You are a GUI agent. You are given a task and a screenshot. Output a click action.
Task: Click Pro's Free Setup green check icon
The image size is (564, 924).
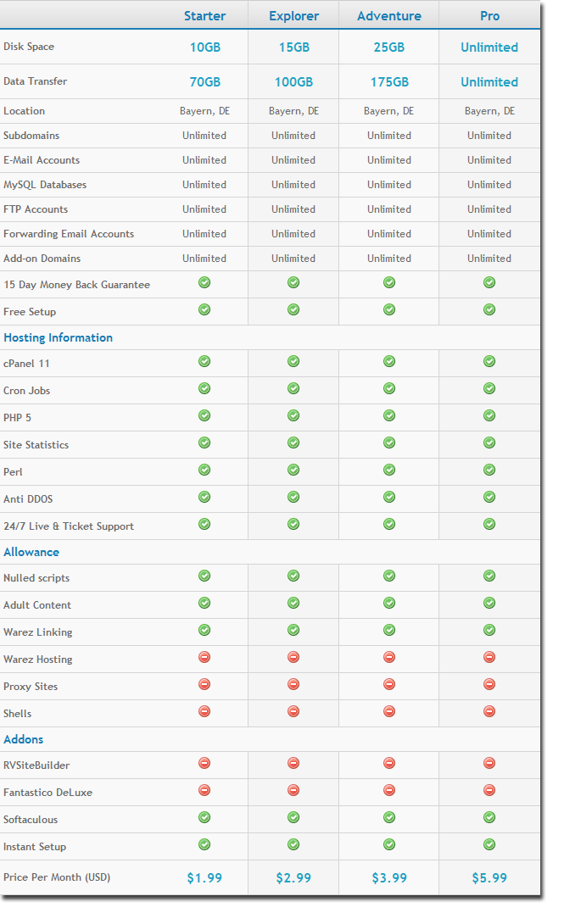[x=489, y=310]
